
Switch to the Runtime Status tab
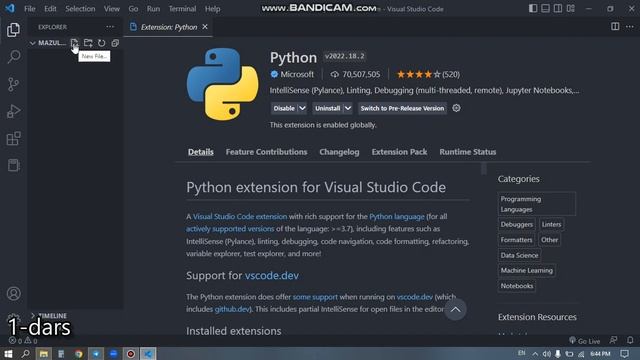point(468,152)
